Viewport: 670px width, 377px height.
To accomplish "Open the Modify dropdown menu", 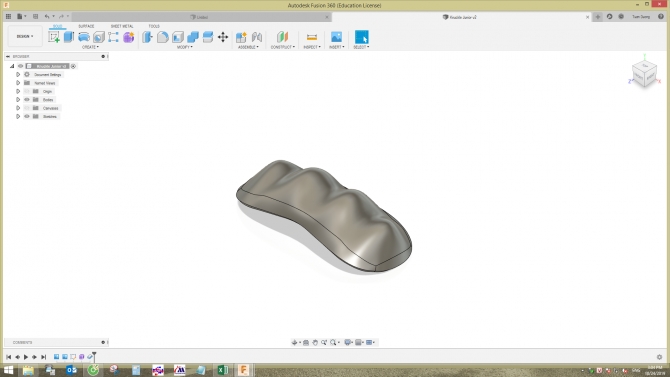I will tap(185, 47).
